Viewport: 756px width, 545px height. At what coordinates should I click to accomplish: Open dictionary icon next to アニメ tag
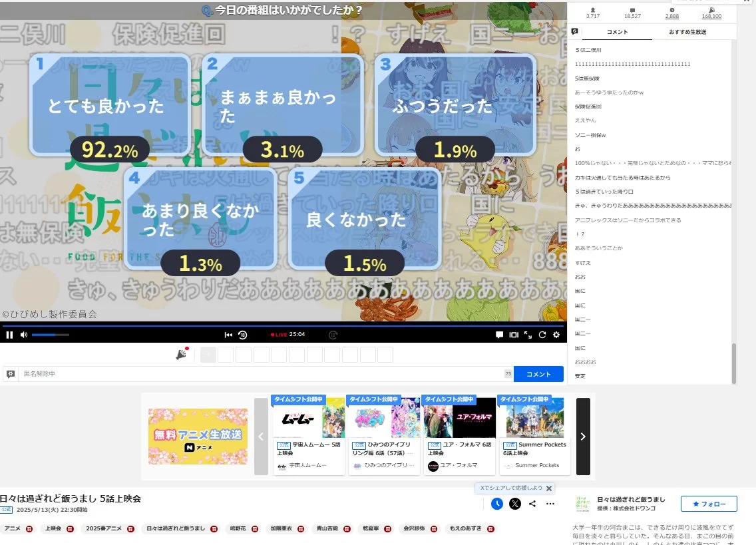coord(29,529)
